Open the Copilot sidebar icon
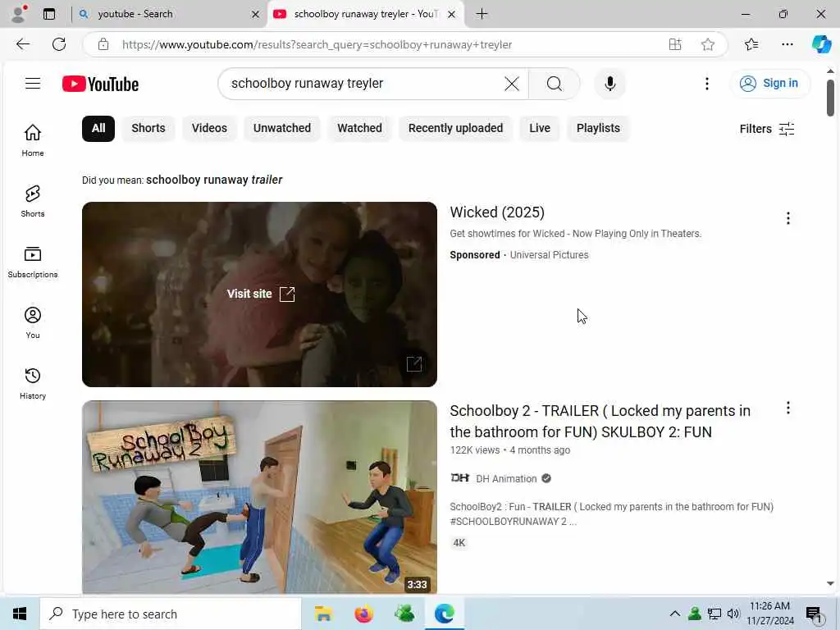Viewport: 840px width, 630px height. coord(821,44)
